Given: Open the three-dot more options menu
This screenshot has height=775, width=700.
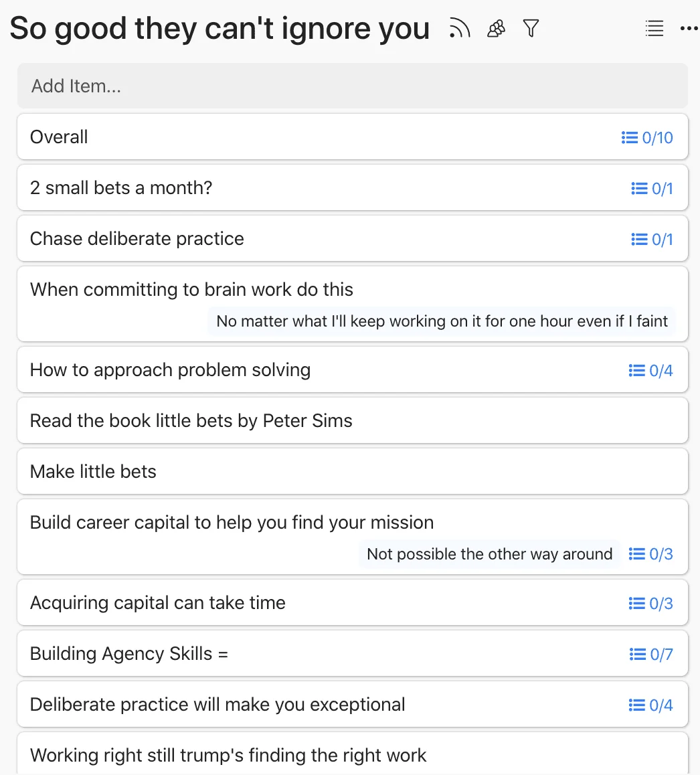Looking at the screenshot, I should 689,28.
